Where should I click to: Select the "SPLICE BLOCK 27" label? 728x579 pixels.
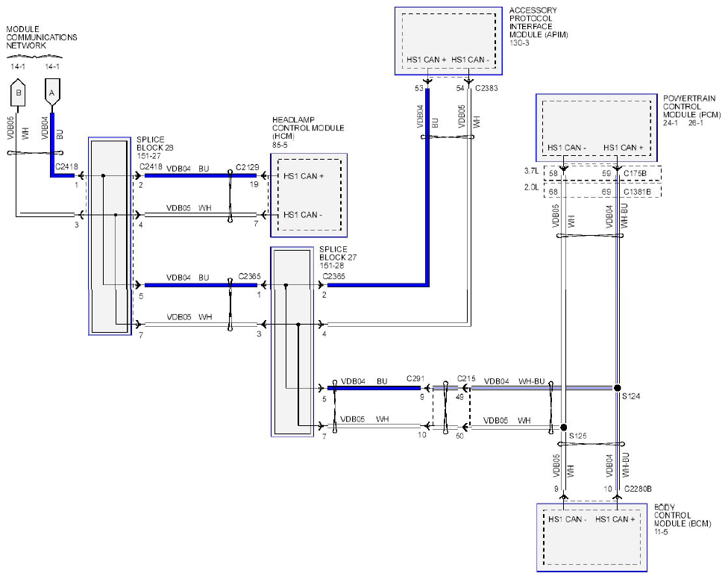[x=338, y=253]
